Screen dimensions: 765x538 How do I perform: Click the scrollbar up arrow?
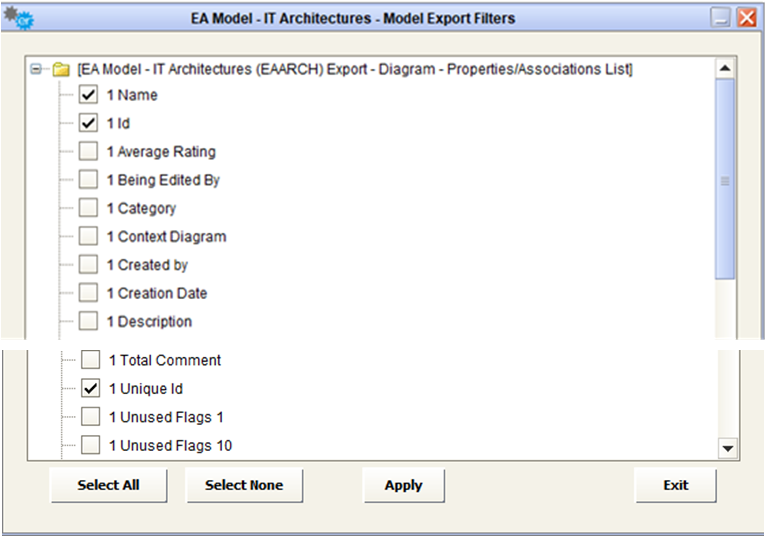coord(727,67)
